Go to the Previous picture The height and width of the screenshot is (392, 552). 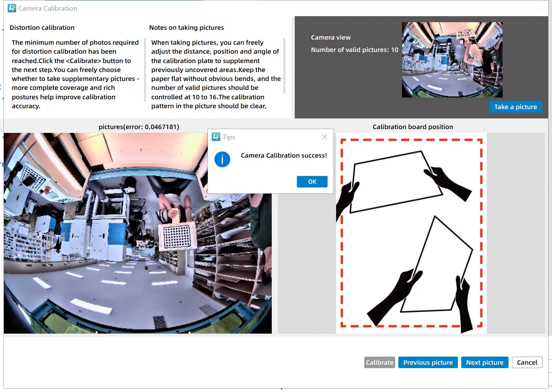428,363
